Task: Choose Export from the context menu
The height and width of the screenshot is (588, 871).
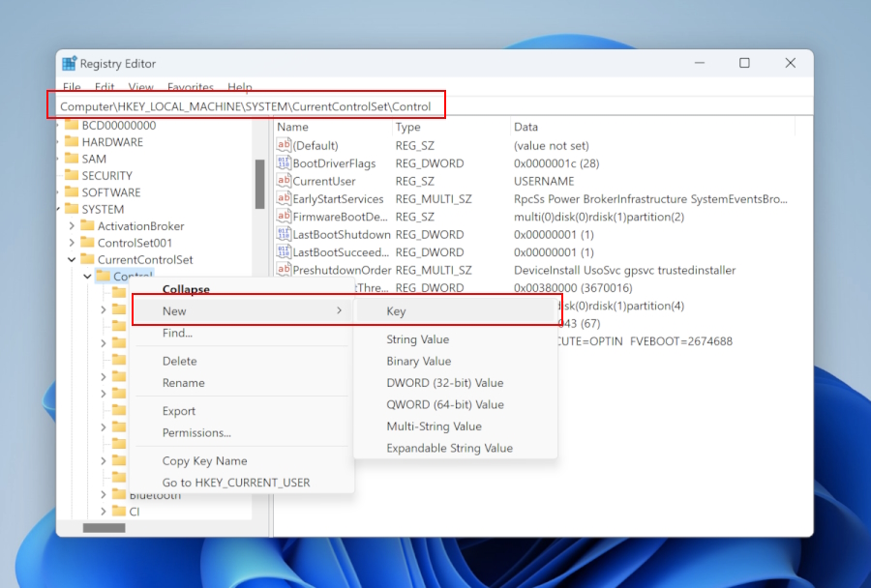Action: pos(179,411)
